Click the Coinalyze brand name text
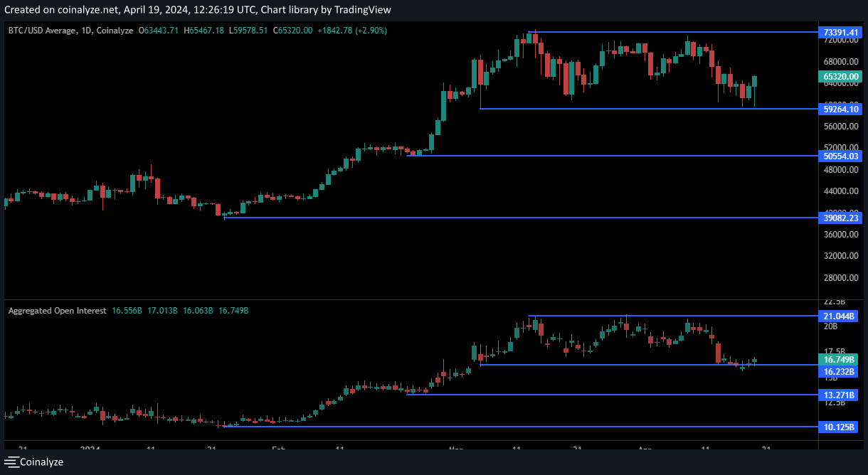Screen dimensions: 868x475 [41, 462]
